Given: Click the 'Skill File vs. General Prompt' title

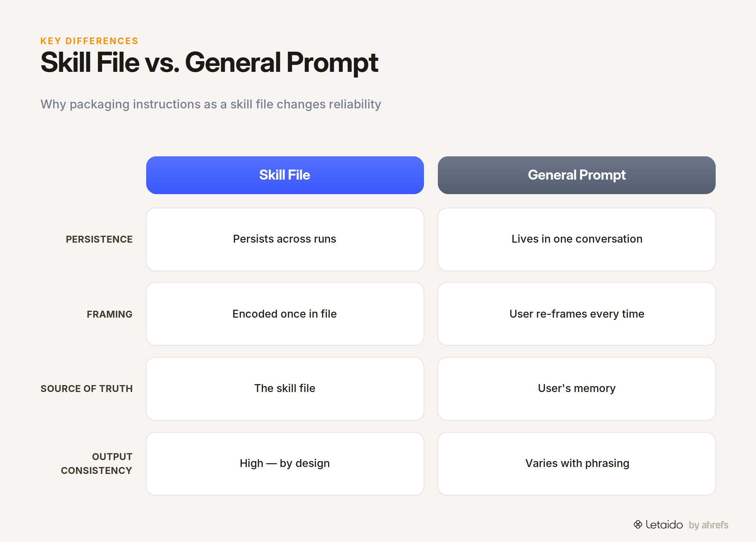Looking at the screenshot, I should [209, 63].
